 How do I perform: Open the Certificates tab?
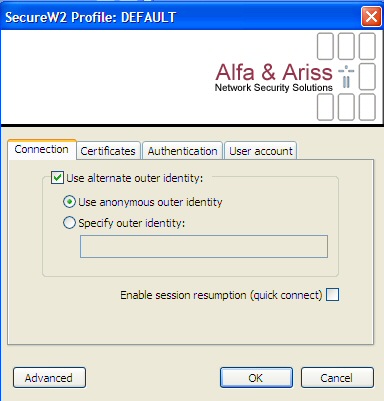[108, 151]
